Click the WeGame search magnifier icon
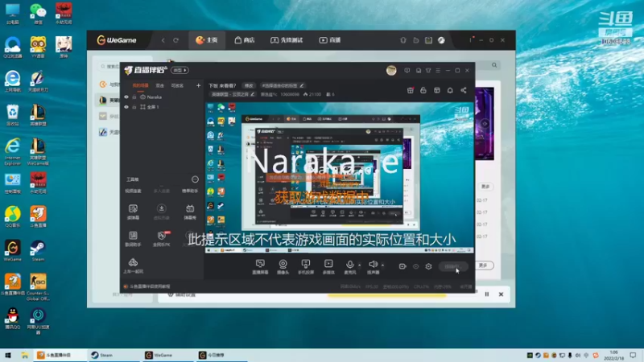Viewport: 644px width, 362px height. 494,65
